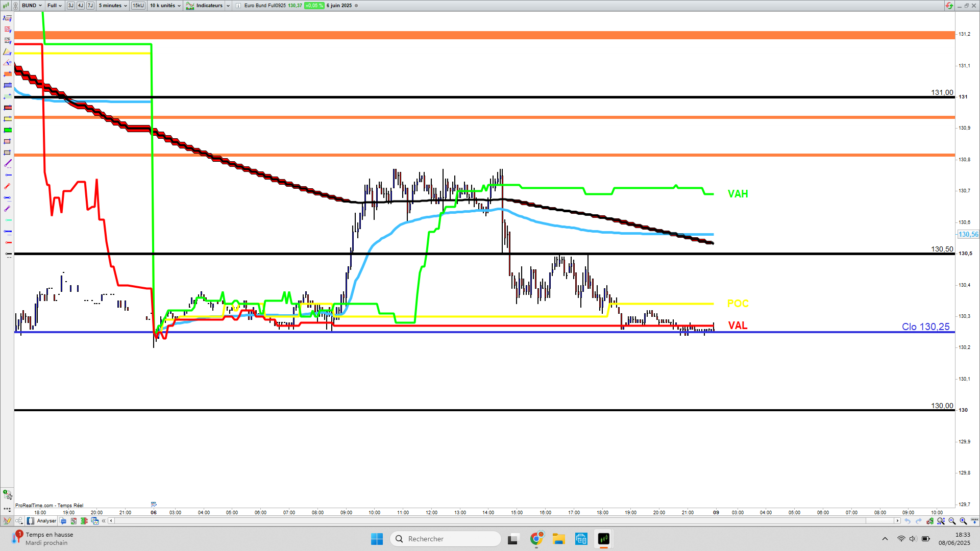
Task: Open the chart comments speech bubble icon
Action: pos(63,521)
